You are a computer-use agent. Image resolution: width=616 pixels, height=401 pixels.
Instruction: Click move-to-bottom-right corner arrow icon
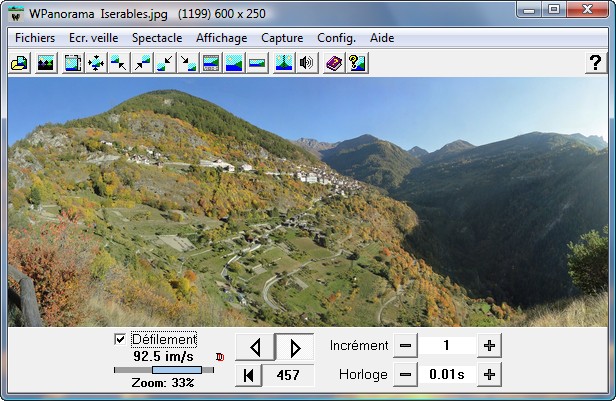pos(188,63)
